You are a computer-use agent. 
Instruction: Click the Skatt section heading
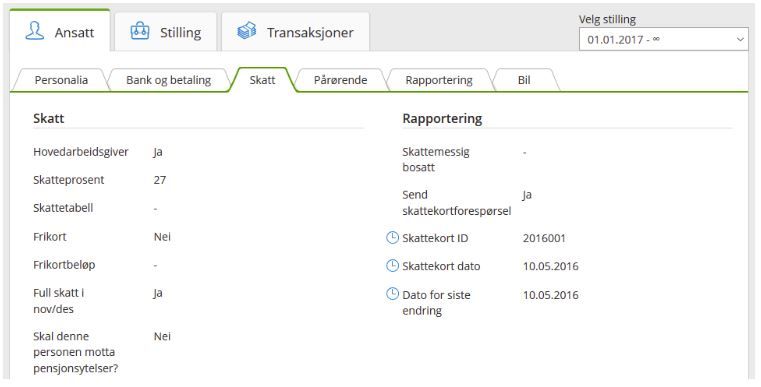pyautogui.click(x=49, y=118)
